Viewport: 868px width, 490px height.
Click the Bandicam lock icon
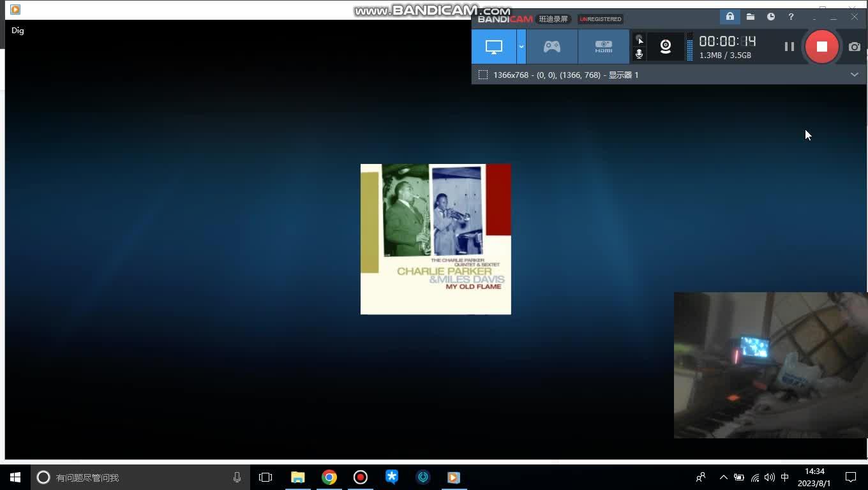(x=730, y=17)
